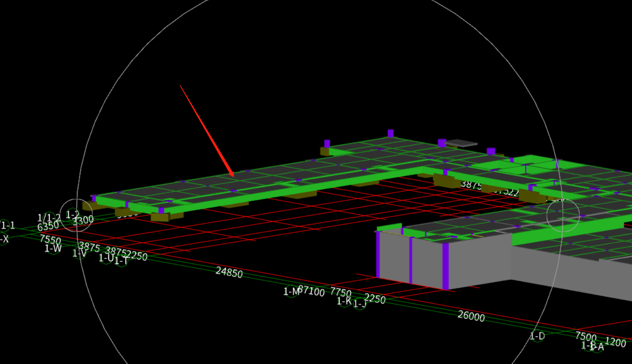Select the 7550 grid spacing dimension
This screenshot has width=632, height=364.
pyautogui.click(x=50, y=240)
